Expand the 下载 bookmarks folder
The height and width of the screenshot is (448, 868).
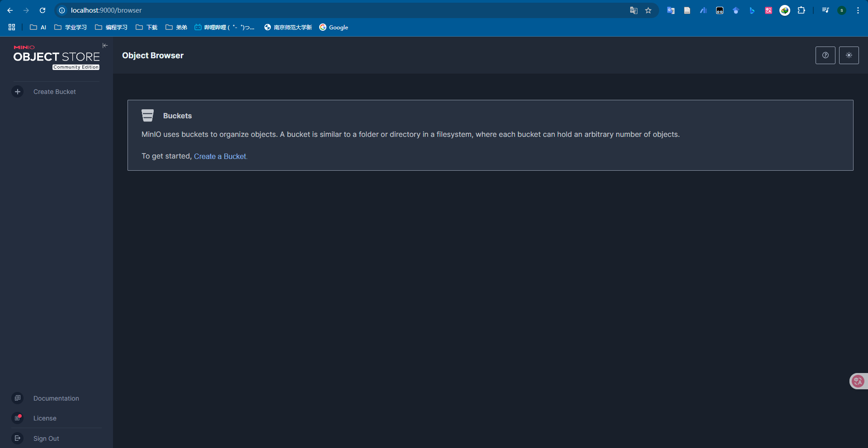(146, 28)
